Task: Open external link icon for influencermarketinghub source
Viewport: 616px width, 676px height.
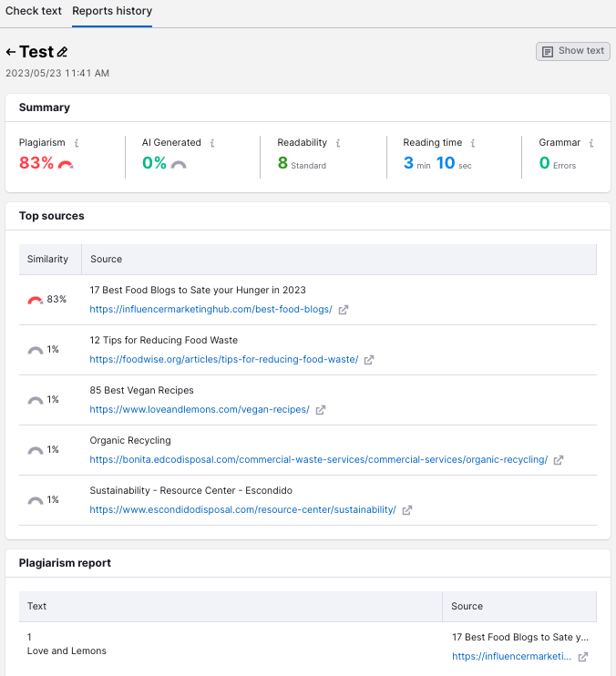Action: click(x=344, y=310)
